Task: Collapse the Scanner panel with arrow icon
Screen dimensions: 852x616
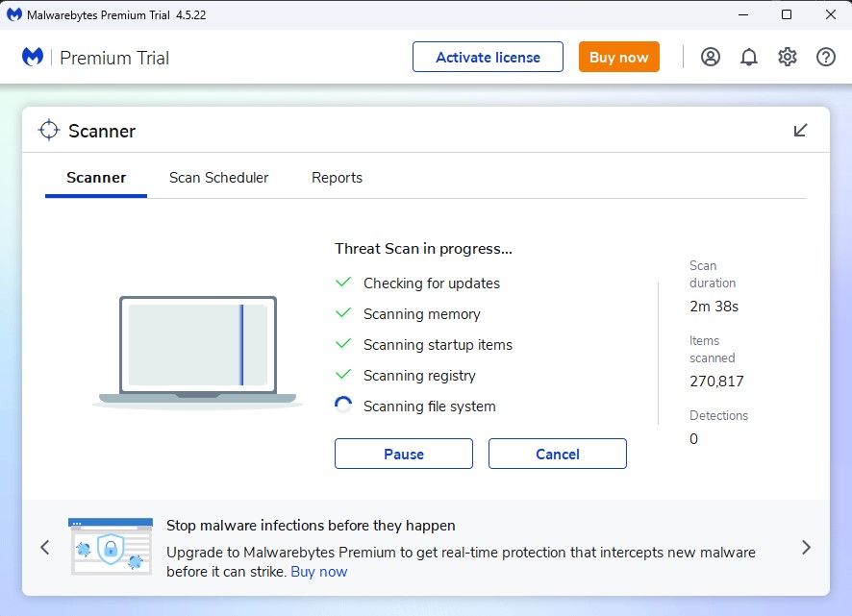Action: [800, 131]
